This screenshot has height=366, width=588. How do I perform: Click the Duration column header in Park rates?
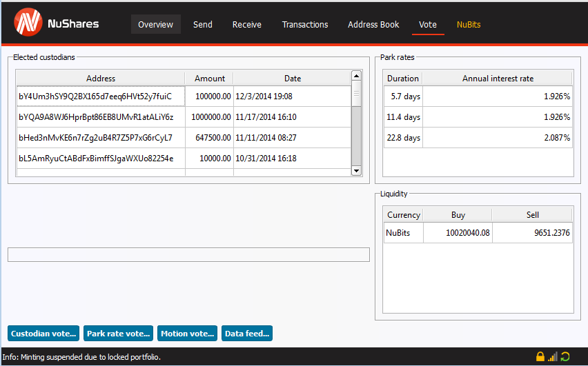[403, 79]
